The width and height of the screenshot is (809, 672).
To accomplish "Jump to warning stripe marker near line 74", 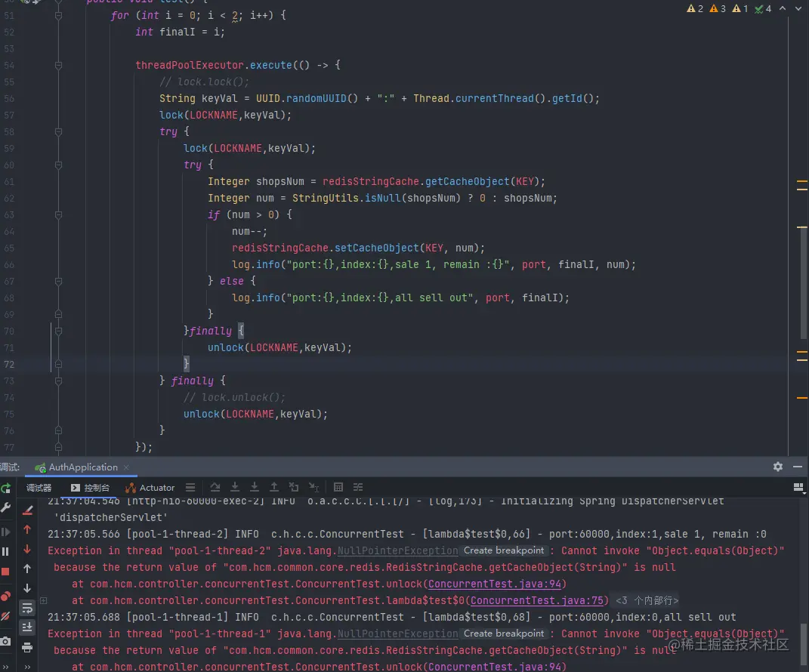I will [x=801, y=398].
